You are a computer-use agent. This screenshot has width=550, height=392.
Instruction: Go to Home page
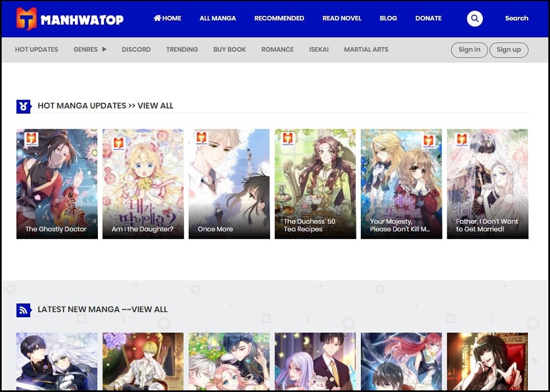click(167, 18)
